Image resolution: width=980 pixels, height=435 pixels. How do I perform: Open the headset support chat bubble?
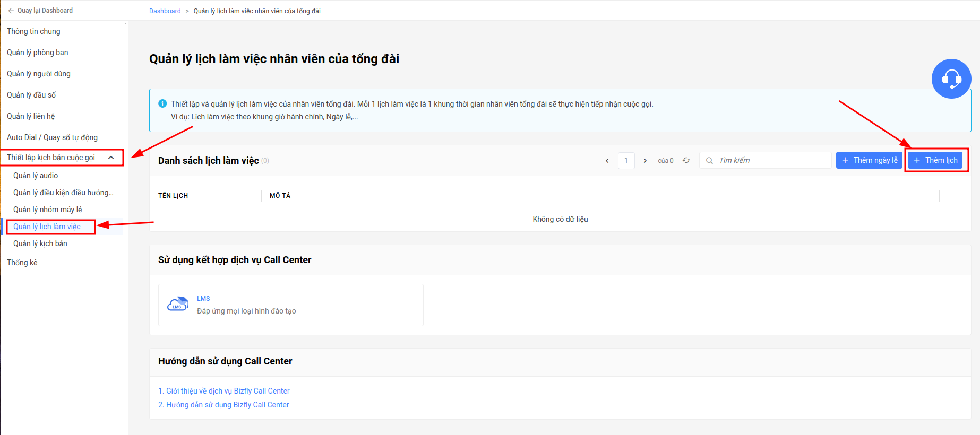tap(951, 79)
